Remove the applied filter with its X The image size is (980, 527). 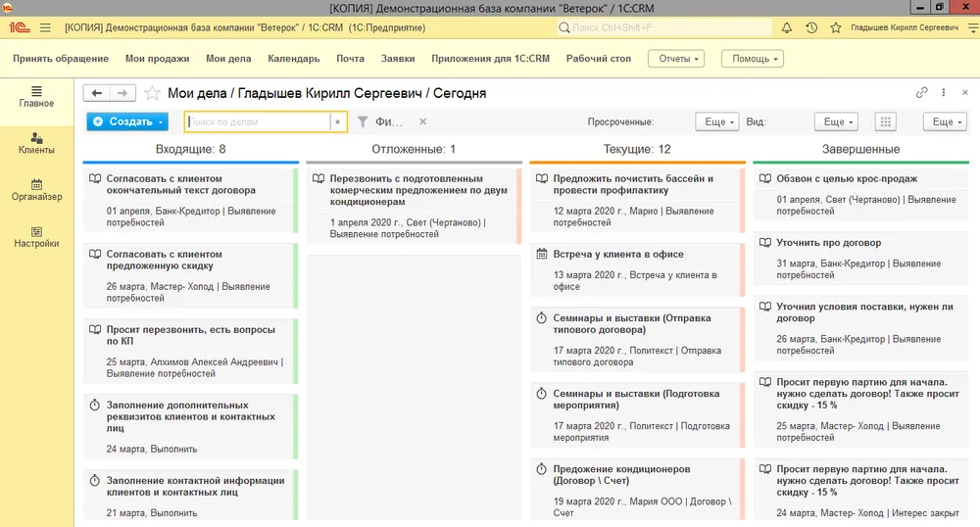click(423, 121)
